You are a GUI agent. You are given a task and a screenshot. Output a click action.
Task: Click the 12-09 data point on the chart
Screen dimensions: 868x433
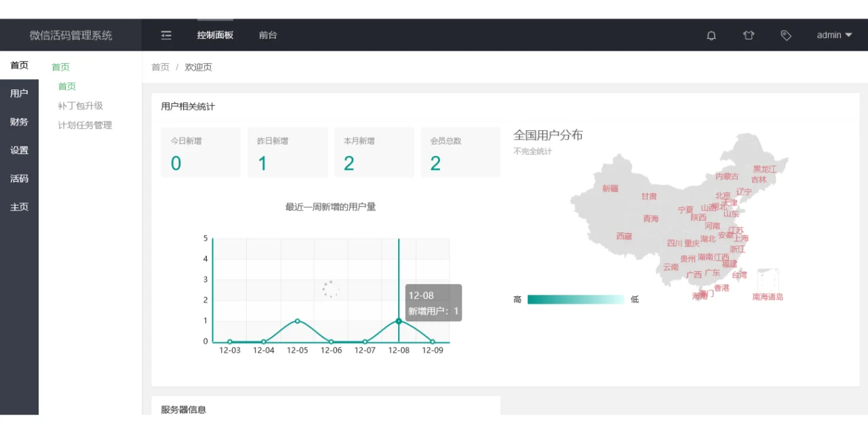pos(433,342)
